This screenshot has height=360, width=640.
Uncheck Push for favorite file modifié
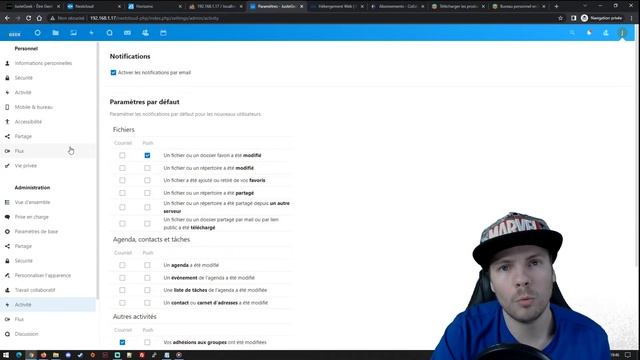coord(147,156)
